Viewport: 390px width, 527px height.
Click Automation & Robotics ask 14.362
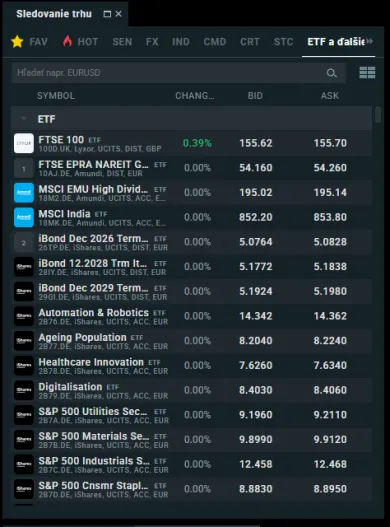[330, 316]
